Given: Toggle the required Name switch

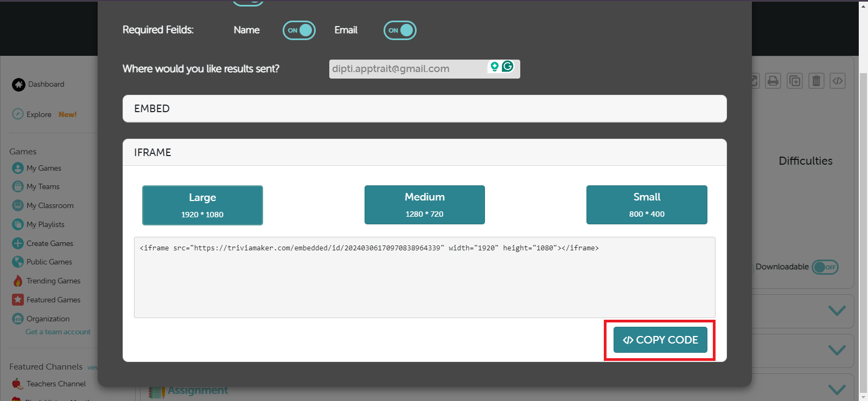Looking at the screenshot, I should [299, 30].
